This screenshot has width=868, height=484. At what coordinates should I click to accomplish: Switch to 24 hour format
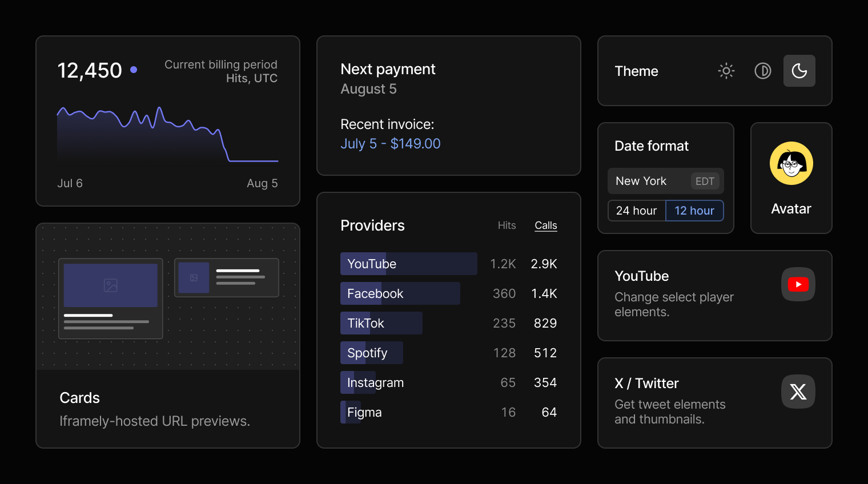[637, 211]
